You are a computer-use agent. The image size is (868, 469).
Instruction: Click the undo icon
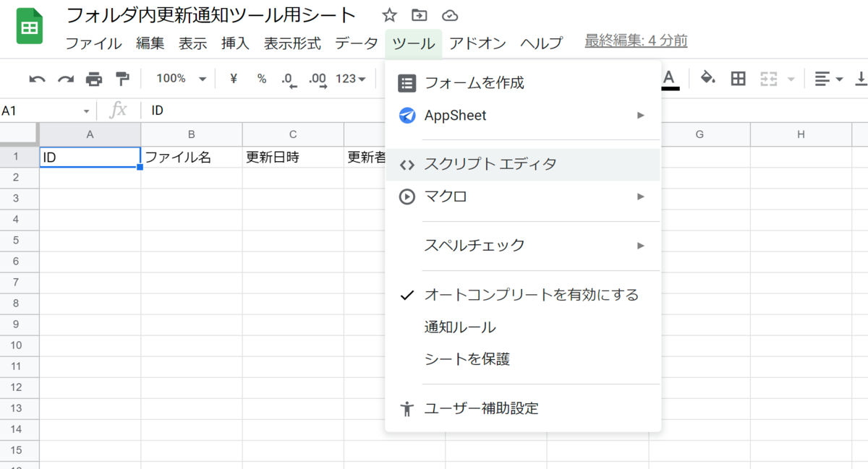37,78
